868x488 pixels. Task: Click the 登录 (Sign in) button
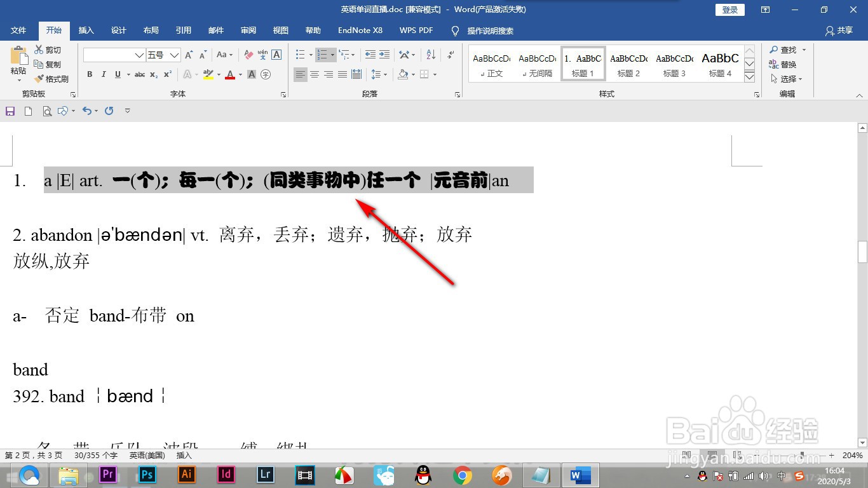point(729,9)
